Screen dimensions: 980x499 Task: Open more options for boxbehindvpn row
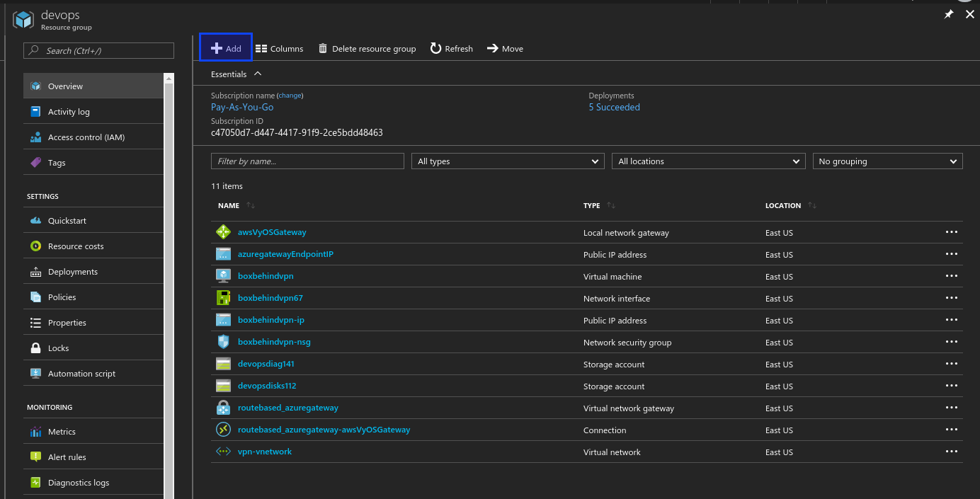951,276
